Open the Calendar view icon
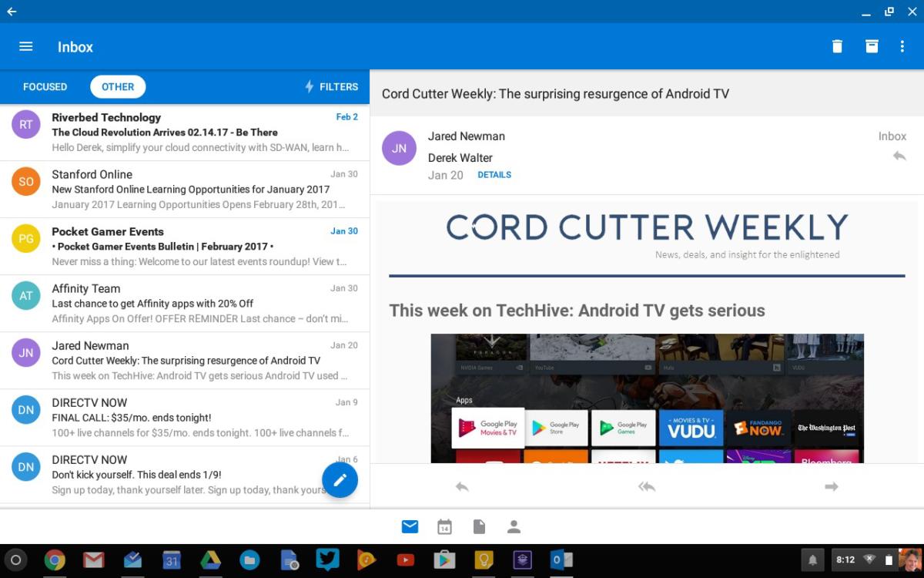 pos(444,527)
